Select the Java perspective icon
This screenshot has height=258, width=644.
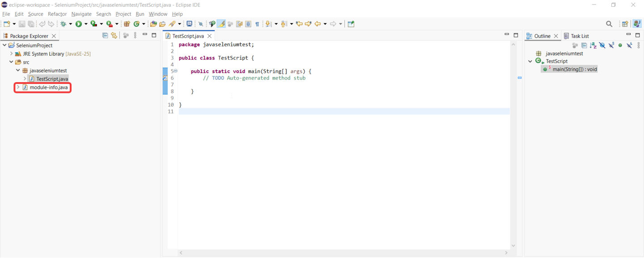637,24
